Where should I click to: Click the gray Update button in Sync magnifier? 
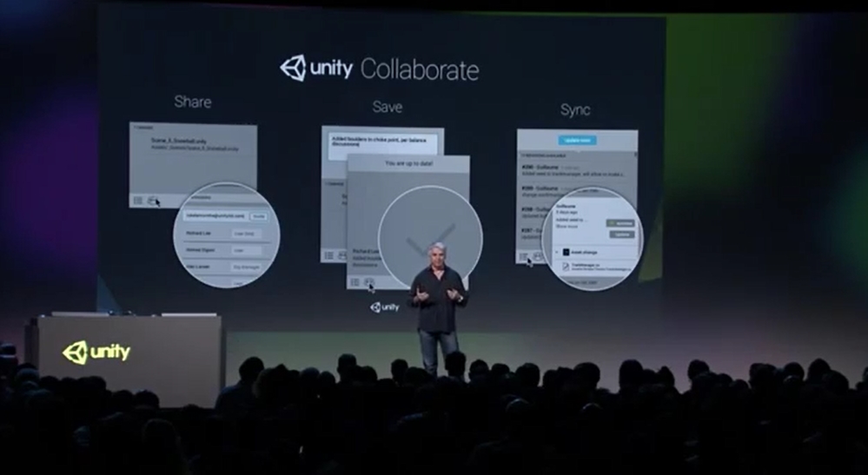point(622,234)
